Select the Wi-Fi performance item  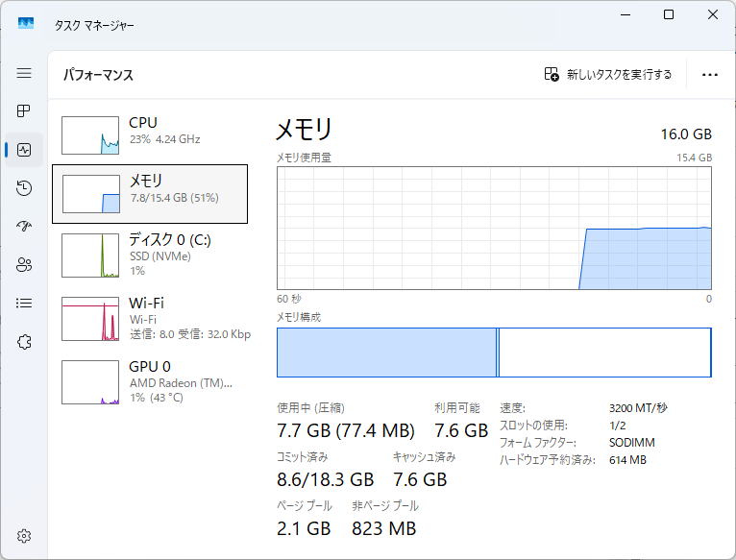150,318
